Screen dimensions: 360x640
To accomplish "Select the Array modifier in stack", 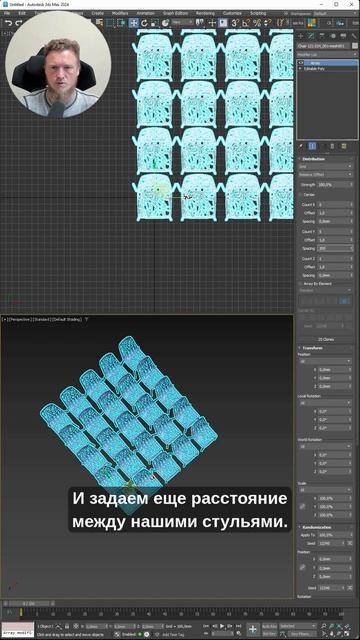I will (x=328, y=63).
